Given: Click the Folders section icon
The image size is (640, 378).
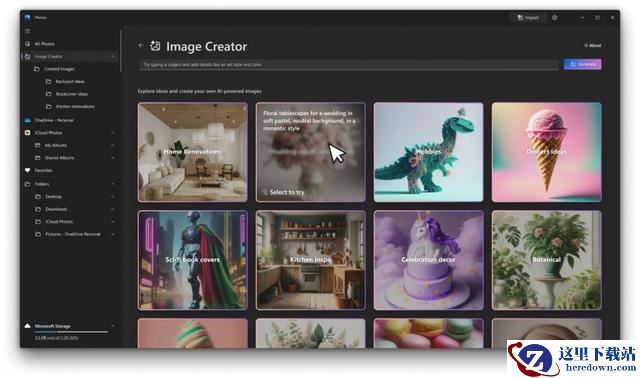Looking at the screenshot, I should click(27, 184).
